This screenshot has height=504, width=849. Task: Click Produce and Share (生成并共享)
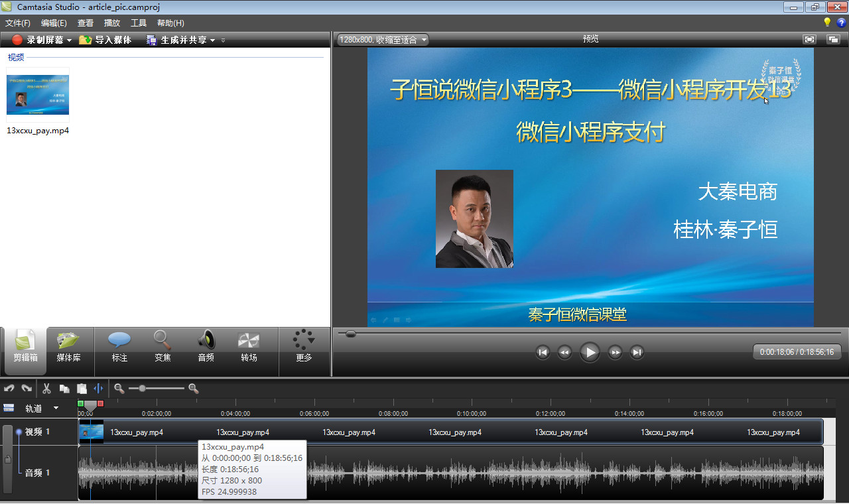176,40
